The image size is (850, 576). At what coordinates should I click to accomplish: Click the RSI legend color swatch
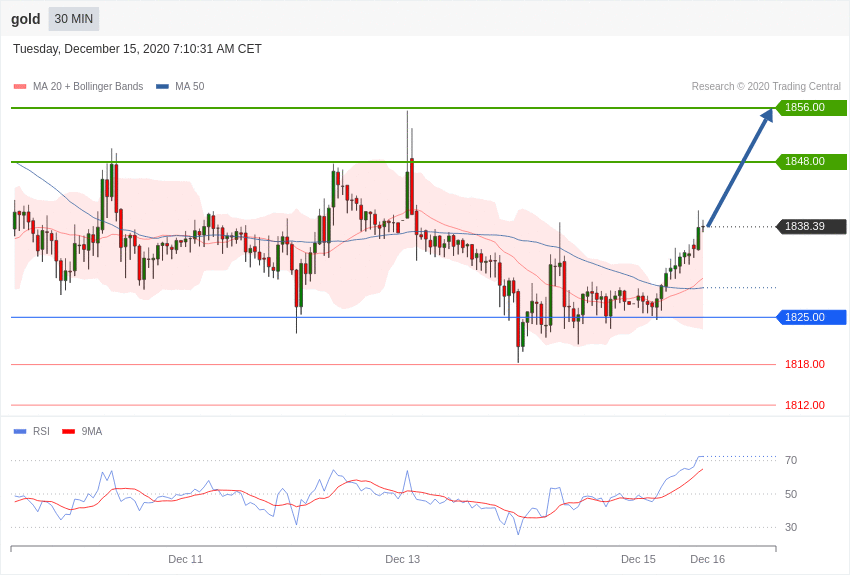pyautogui.click(x=20, y=432)
